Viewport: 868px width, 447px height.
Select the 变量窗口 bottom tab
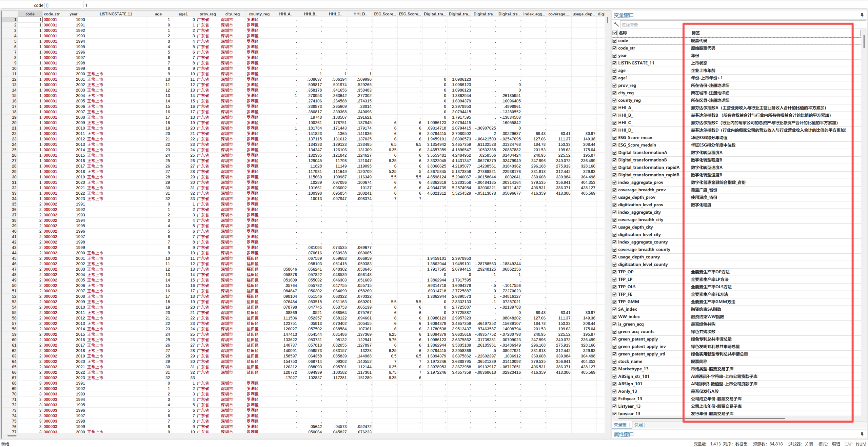622,425
